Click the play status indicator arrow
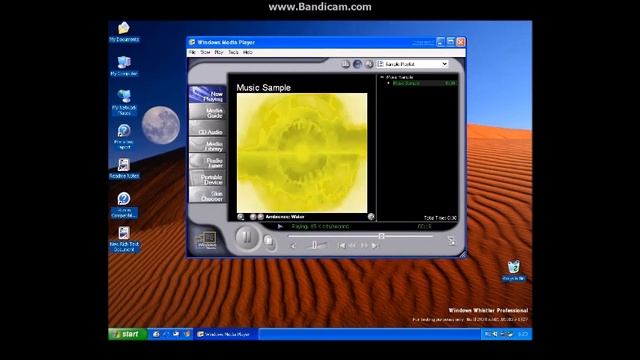The image size is (640, 360). point(280,227)
